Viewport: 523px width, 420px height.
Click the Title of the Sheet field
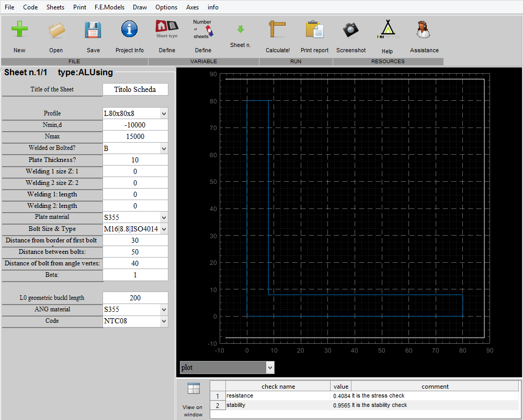pyautogui.click(x=135, y=89)
